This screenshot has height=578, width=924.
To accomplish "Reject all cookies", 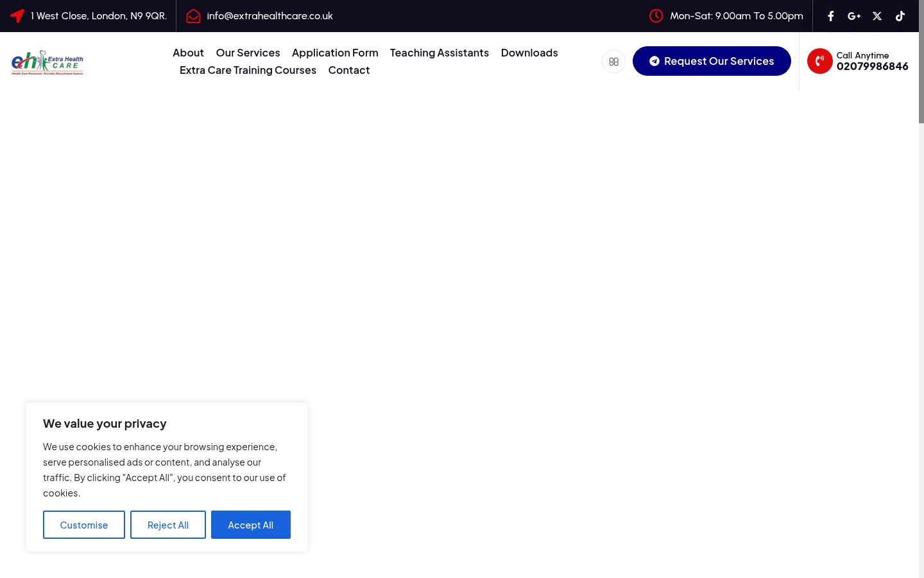I will [168, 525].
